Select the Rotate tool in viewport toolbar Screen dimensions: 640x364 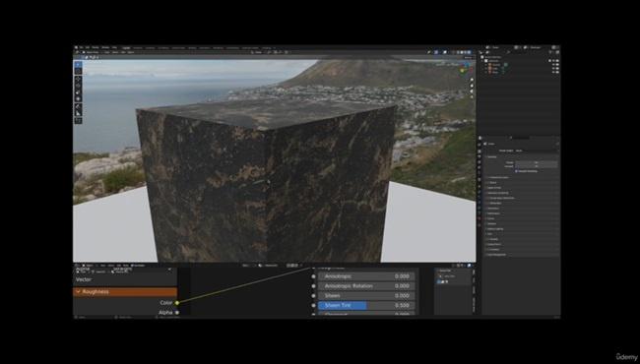point(78,86)
